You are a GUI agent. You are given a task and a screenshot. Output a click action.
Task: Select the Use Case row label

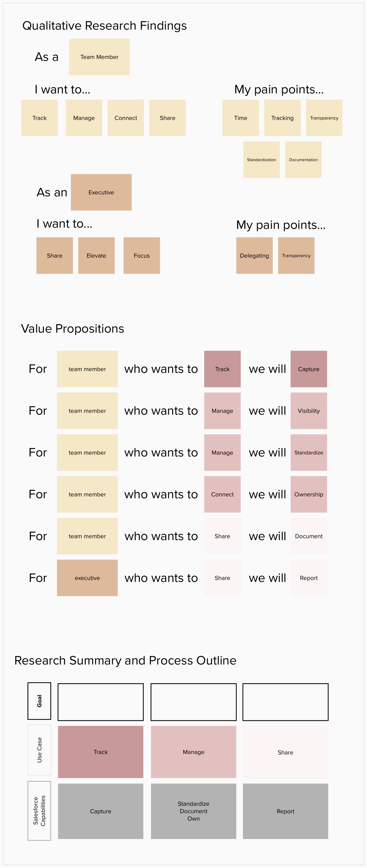(x=39, y=750)
